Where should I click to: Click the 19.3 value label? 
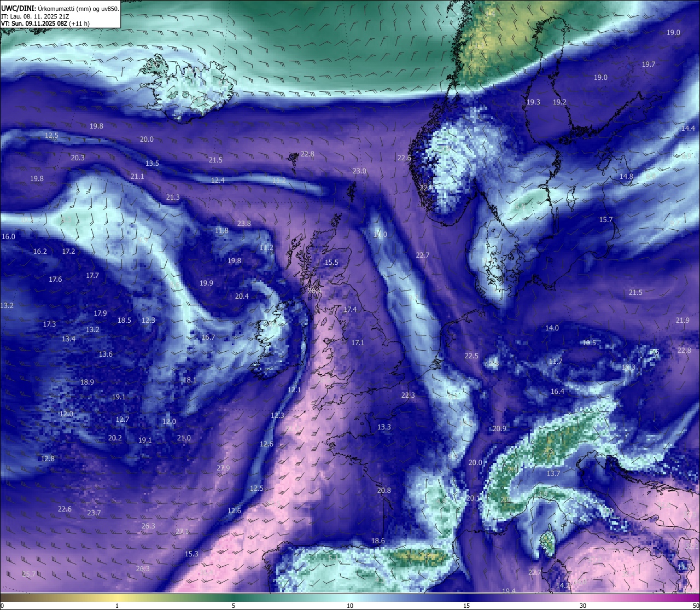[x=533, y=102]
